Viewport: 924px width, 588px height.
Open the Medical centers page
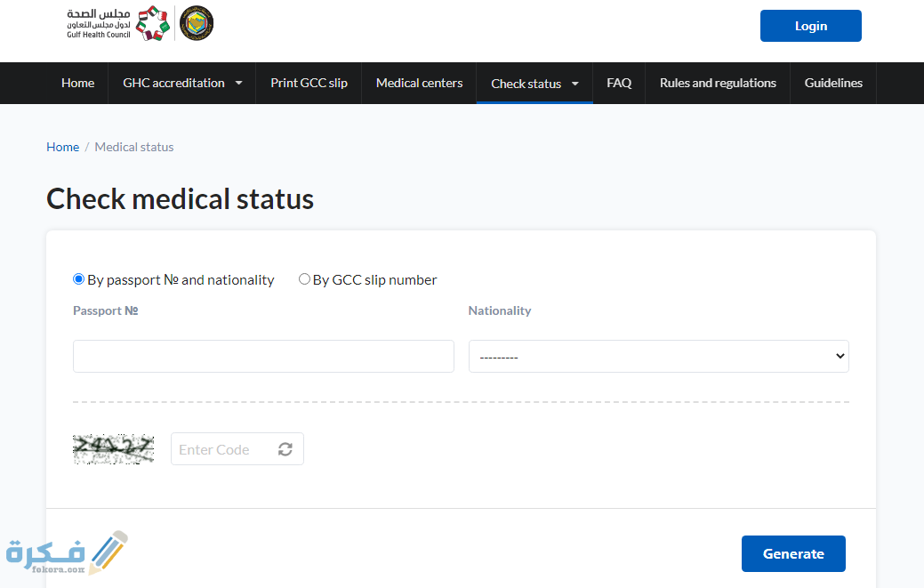[x=419, y=83]
